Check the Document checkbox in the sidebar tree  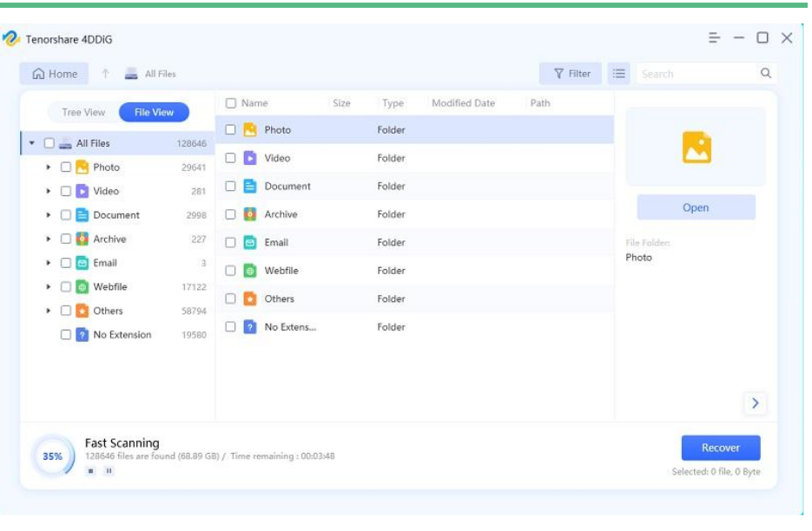(66, 215)
